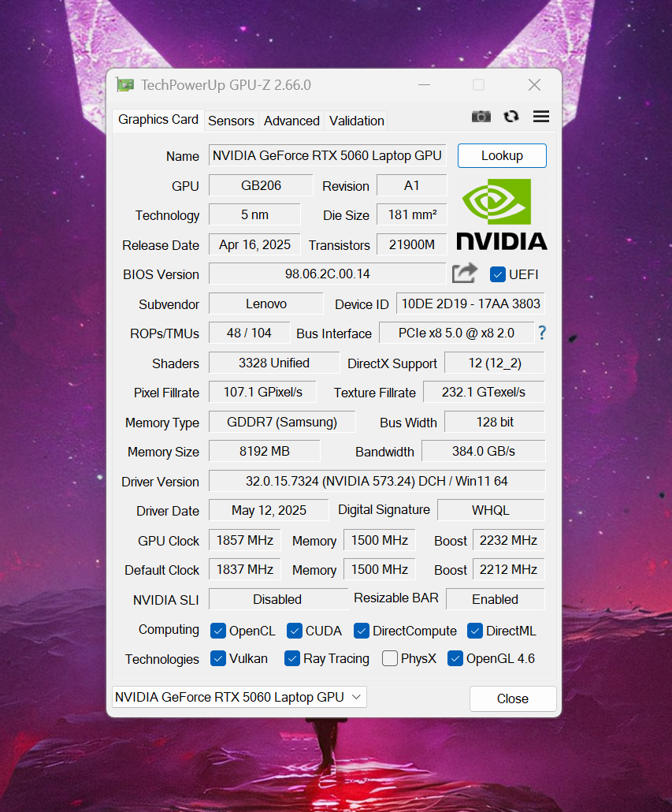Click the Release Date Apr 16, 2025

[x=254, y=244]
